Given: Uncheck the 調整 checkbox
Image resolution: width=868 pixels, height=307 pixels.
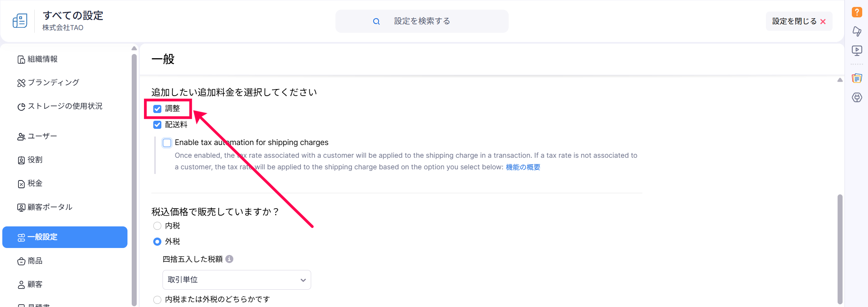Looking at the screenshot, I should [x=158, y=109].
